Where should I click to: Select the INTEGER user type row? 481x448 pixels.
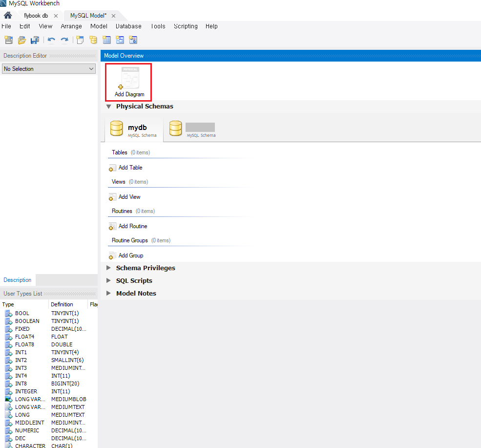[x=49, y=391]
